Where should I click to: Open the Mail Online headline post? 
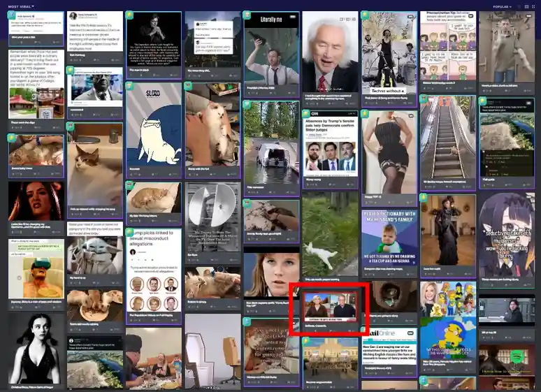click(x=389, y=353)
